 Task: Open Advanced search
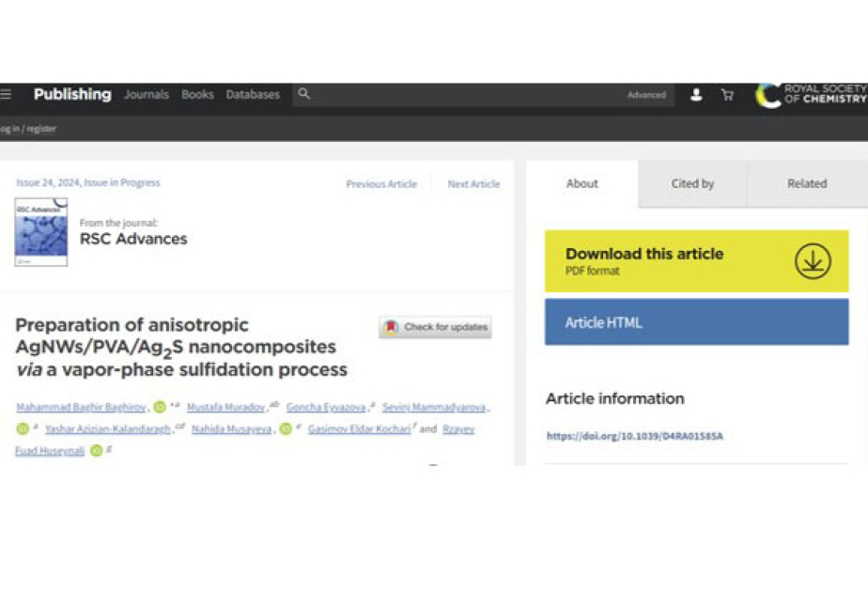pos(646,95)
